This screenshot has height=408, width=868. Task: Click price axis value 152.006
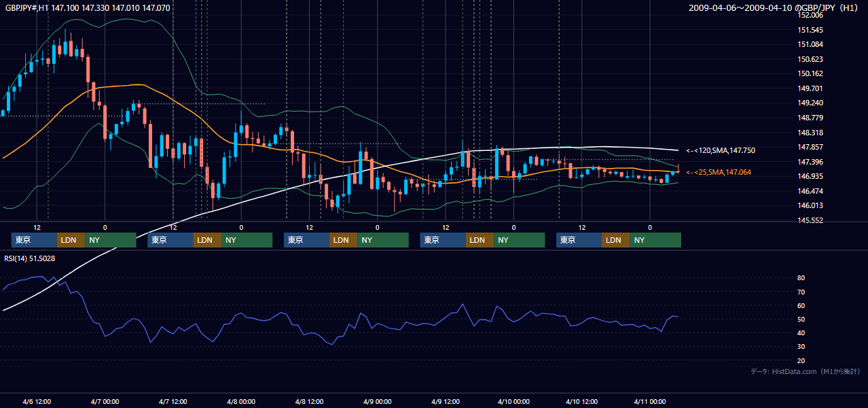pos(810,15)
